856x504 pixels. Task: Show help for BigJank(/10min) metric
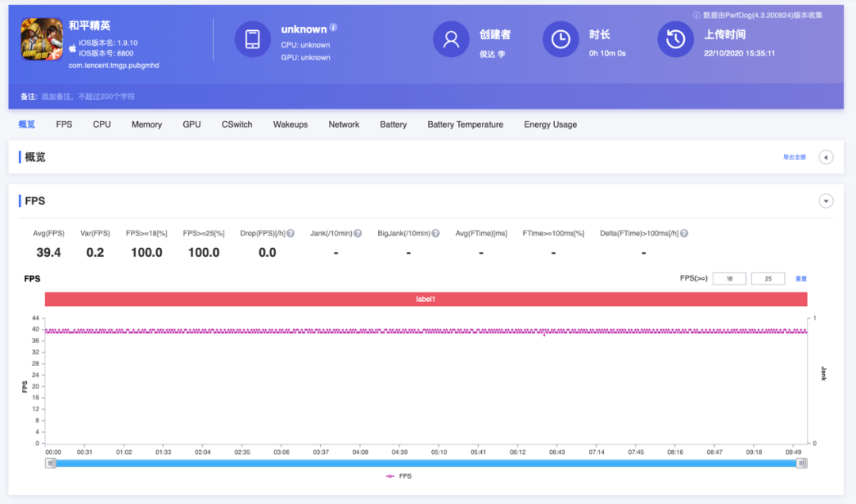pyautogui.click(x=436, y=233)
